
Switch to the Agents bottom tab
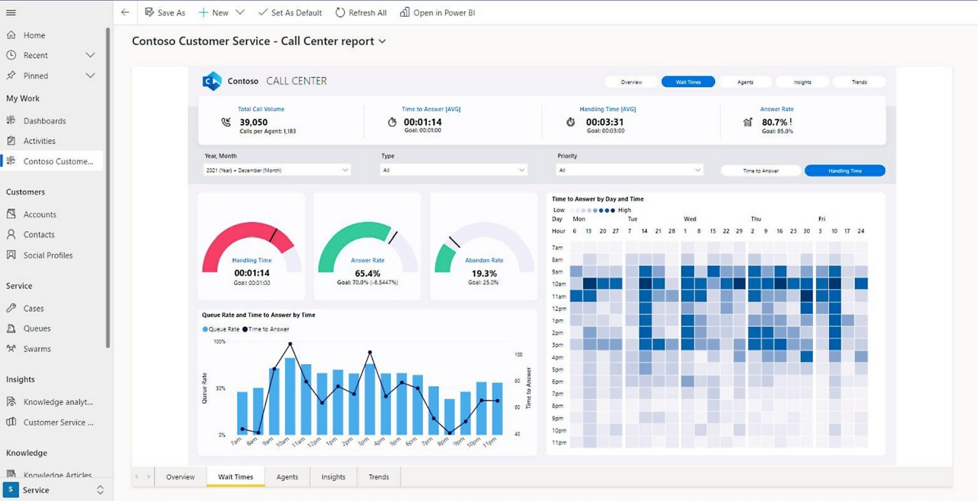coord(287,477)
